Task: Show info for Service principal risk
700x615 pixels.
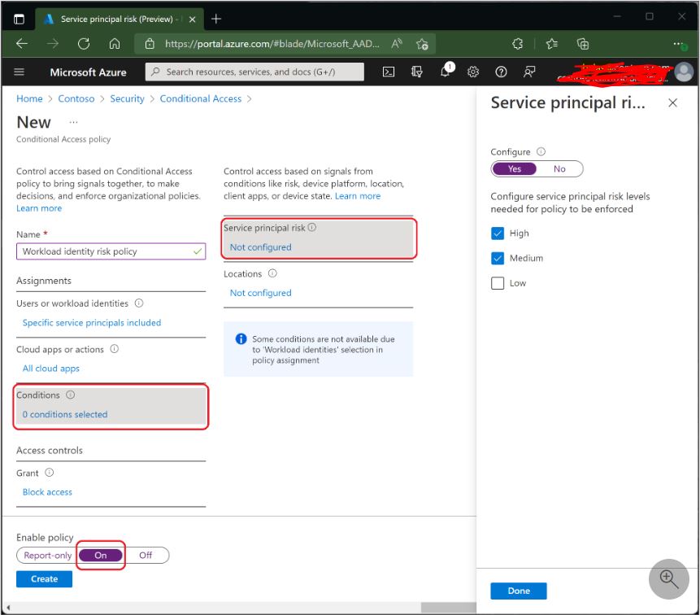Action: point(312,227)
